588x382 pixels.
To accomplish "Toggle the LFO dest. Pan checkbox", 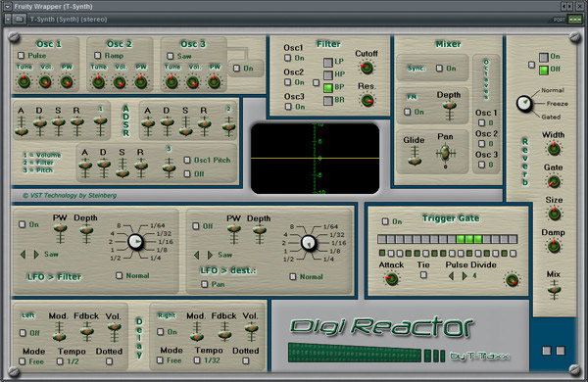I will [205, 284].
